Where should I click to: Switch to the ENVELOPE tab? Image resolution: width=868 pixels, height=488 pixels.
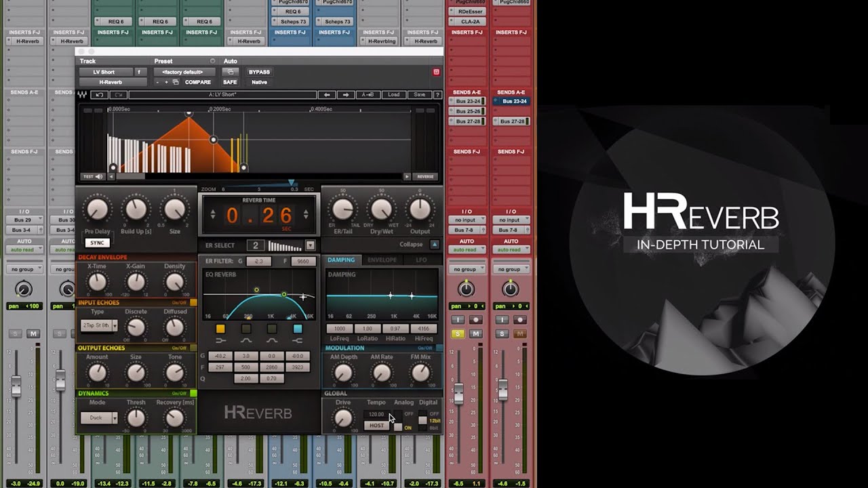382,260
